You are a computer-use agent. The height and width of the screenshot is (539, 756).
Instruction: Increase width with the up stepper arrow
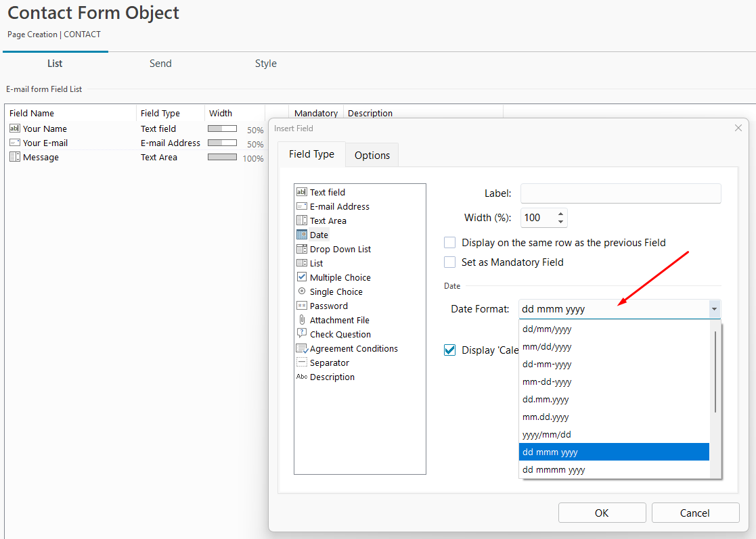point(560,214)
